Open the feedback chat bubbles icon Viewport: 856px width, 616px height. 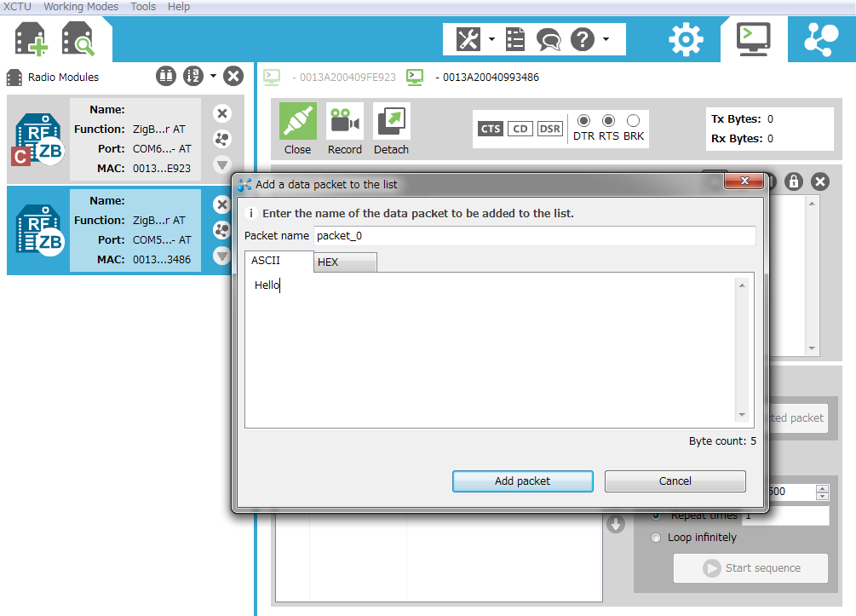[x=549, y=39]
